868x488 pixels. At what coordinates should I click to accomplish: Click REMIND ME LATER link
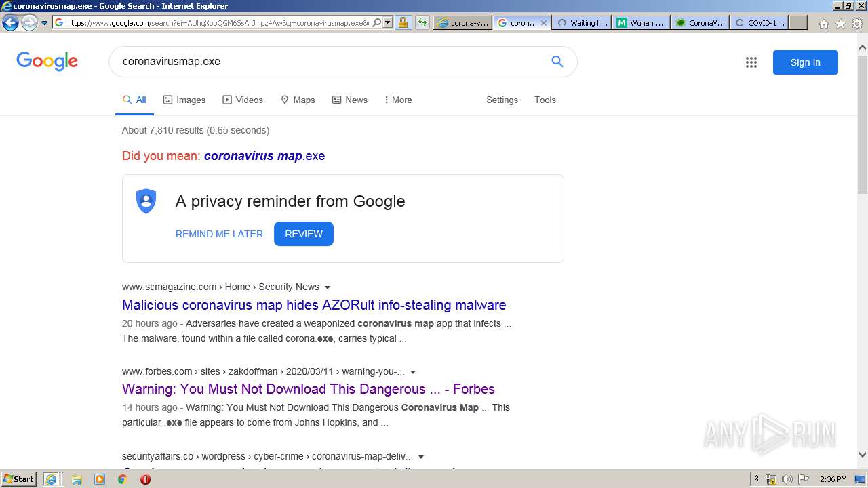219,234
